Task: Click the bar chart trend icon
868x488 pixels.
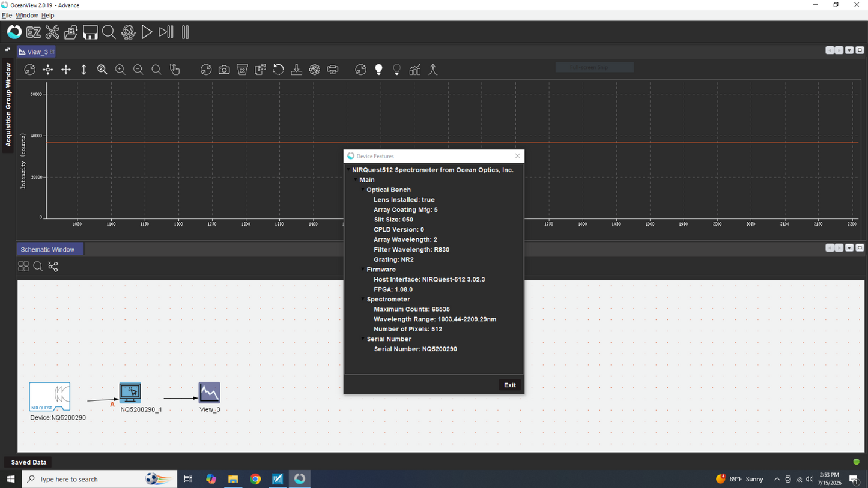Action: pyautogui.click(x=415, y=70)
